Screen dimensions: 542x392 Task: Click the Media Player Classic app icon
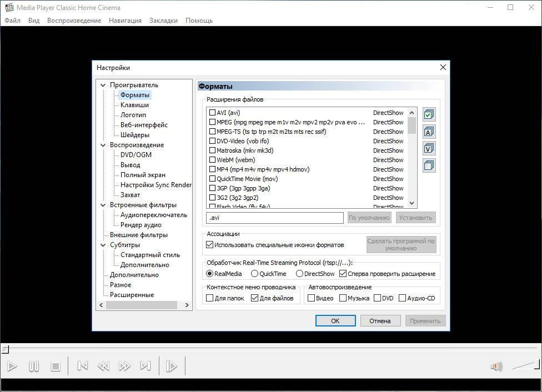coord(9,7)
